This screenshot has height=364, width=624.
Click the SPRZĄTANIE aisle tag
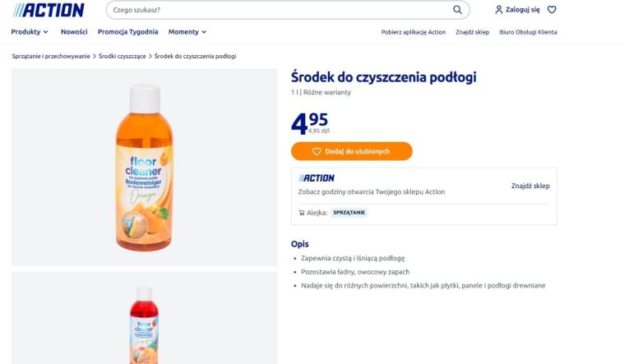tap(349, 212)
